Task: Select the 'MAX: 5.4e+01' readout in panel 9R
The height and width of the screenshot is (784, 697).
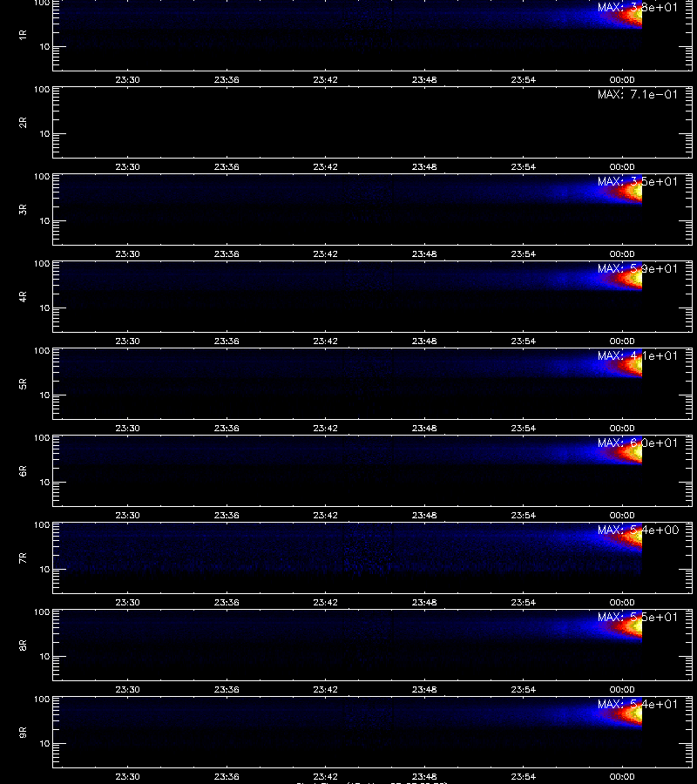Action: (x=638, y=704)
